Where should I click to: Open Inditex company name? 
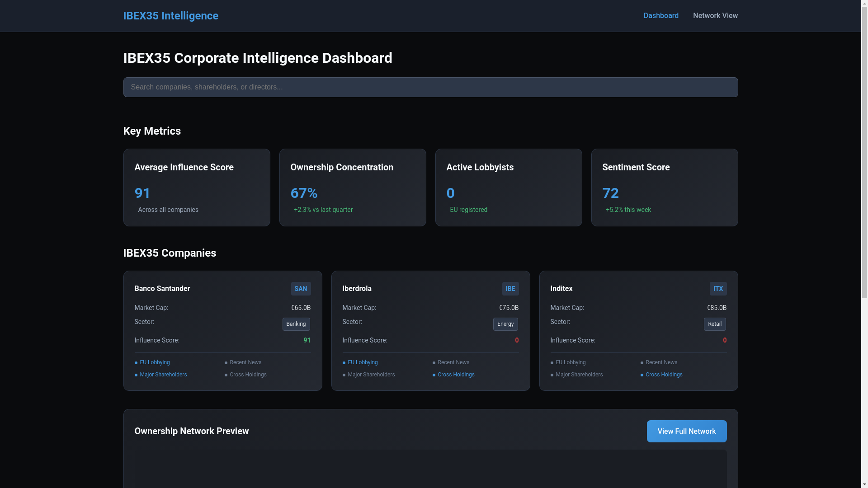pos(561,289)
